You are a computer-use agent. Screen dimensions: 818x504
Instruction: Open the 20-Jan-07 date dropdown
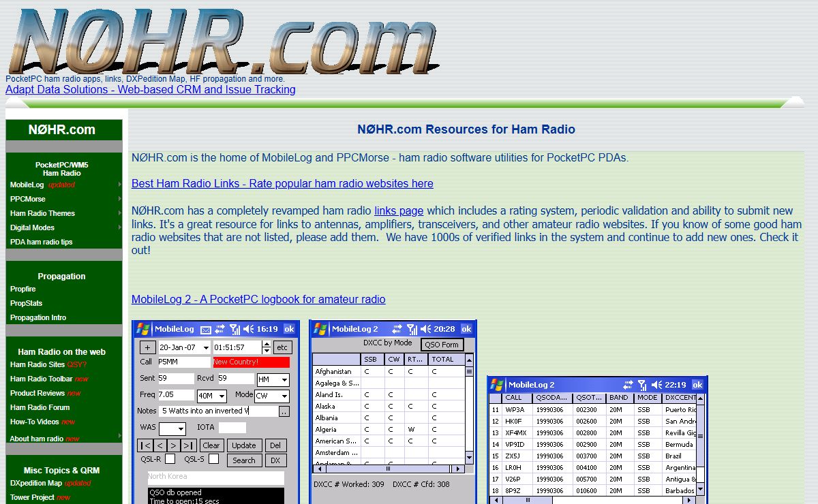click(x=206, y=348)
